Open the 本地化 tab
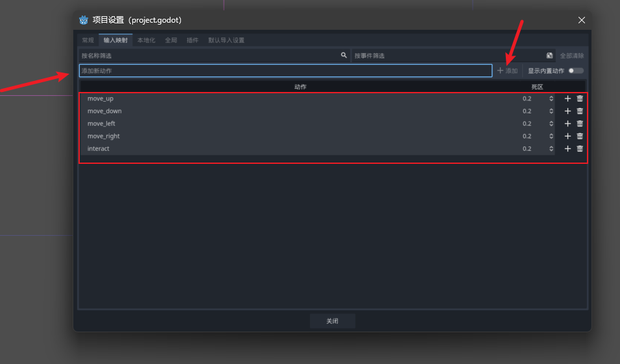The image size is (620, 364). [146, 40]
